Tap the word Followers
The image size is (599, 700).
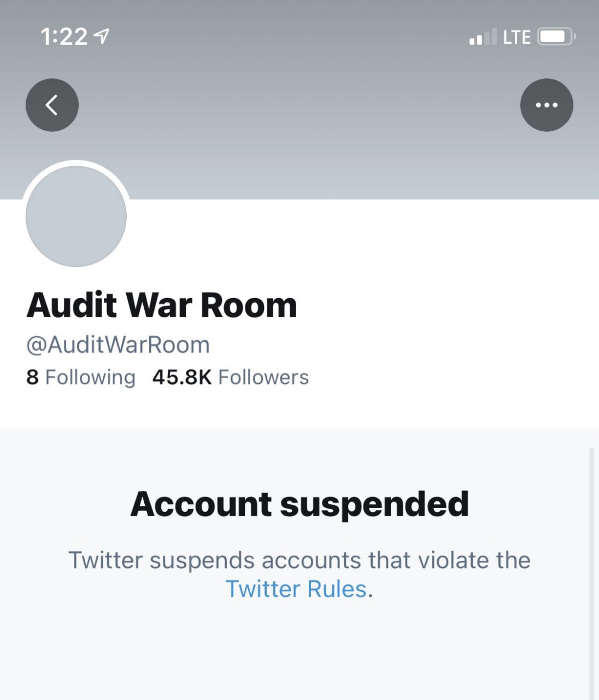[x=263, y=377]
